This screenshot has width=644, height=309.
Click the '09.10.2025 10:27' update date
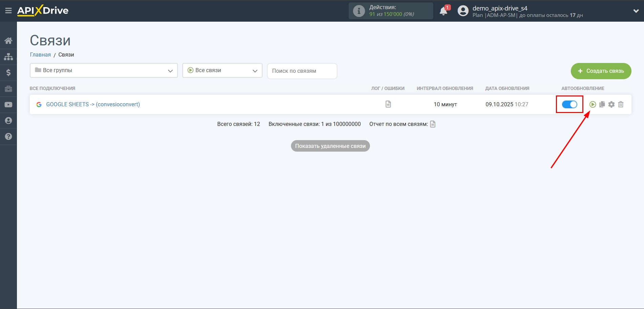[x=507, y=104]
